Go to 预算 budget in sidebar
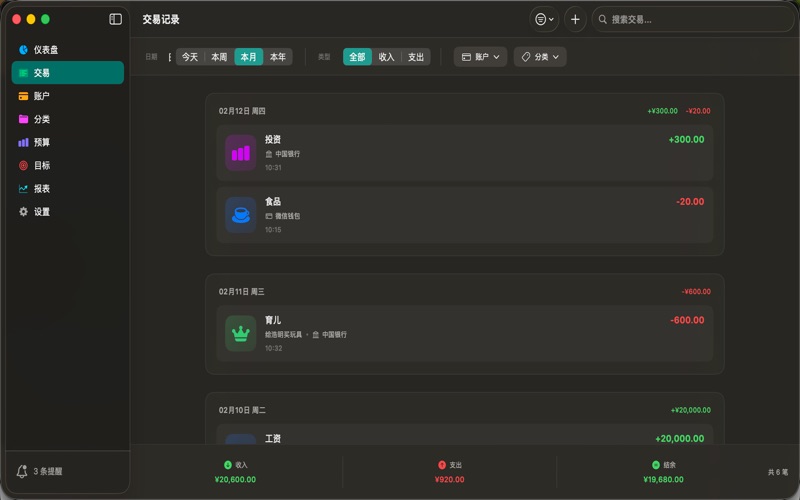 tap(41, 143)
